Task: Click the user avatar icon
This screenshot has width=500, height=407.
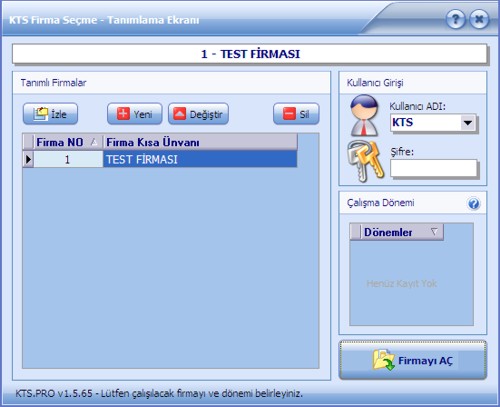Action: (x=365, y=115)
